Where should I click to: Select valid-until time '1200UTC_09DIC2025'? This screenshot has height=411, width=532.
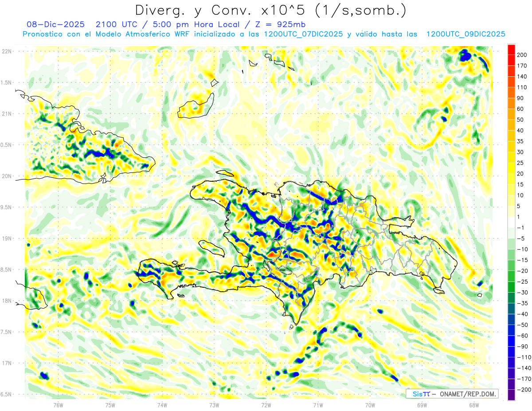tap(465, 34)
